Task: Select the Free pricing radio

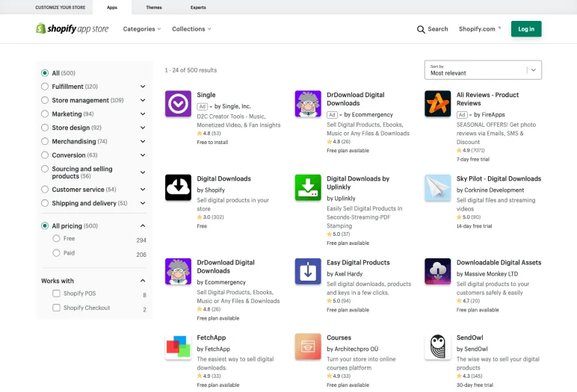Action: (x=56, y=238)
